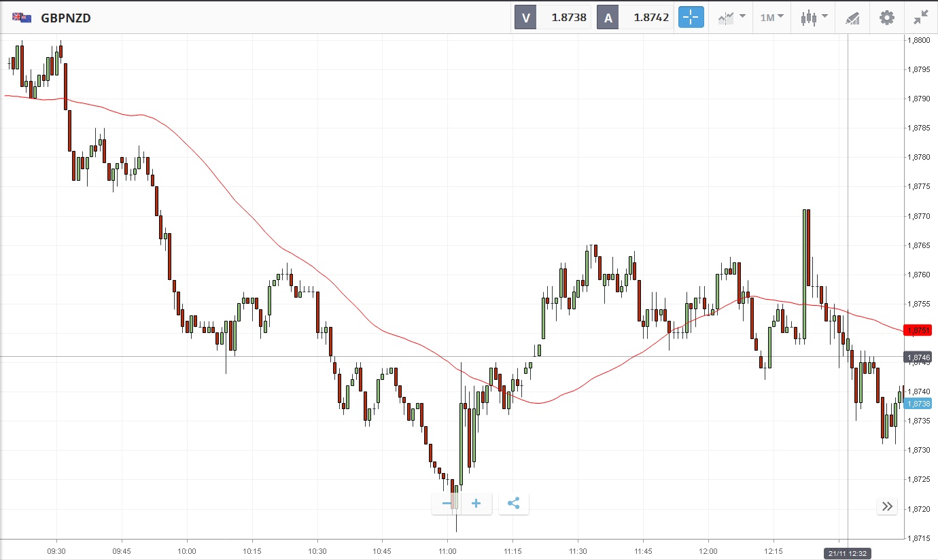Open the candlestick chart type dropdown

814,18
